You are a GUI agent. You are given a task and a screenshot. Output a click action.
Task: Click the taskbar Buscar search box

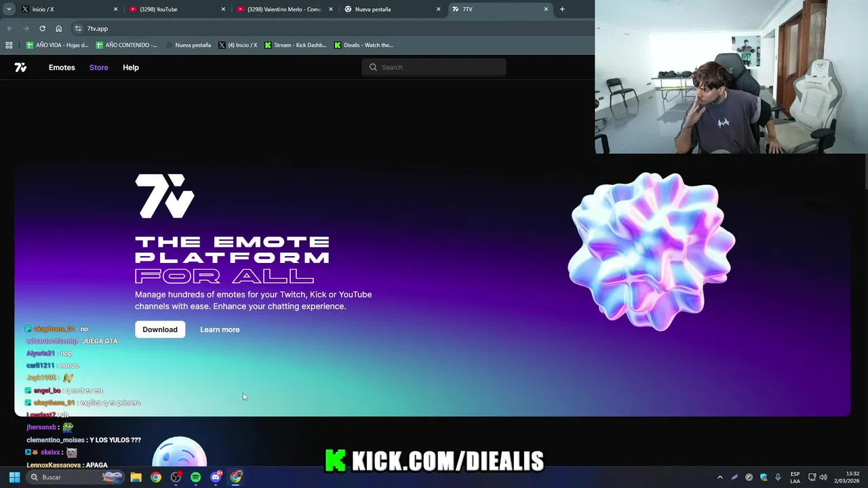(x=76, y=477)
